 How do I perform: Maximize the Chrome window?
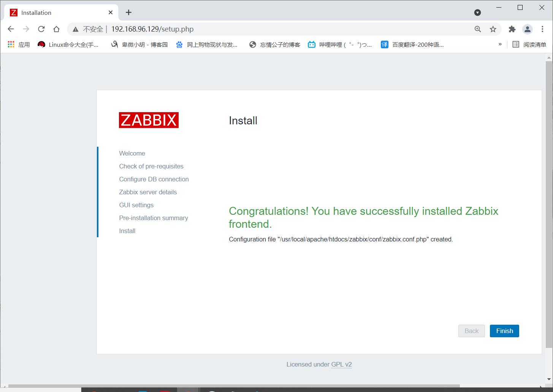pyautogui.click(x=520, y=8)
